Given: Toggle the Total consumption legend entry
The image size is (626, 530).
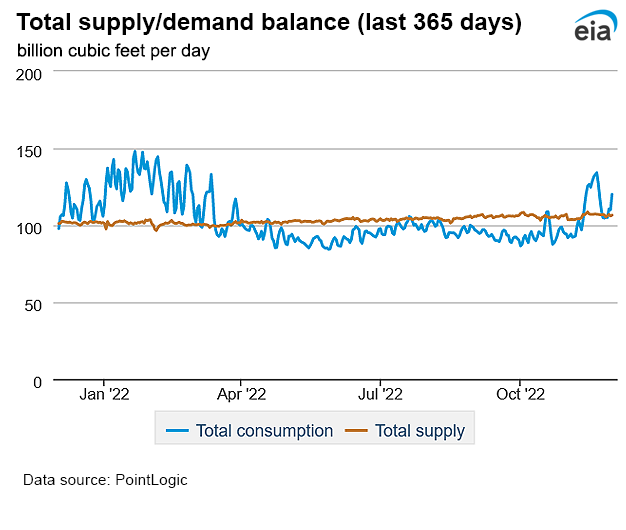Looking at the screenshot, I should 250,431.
